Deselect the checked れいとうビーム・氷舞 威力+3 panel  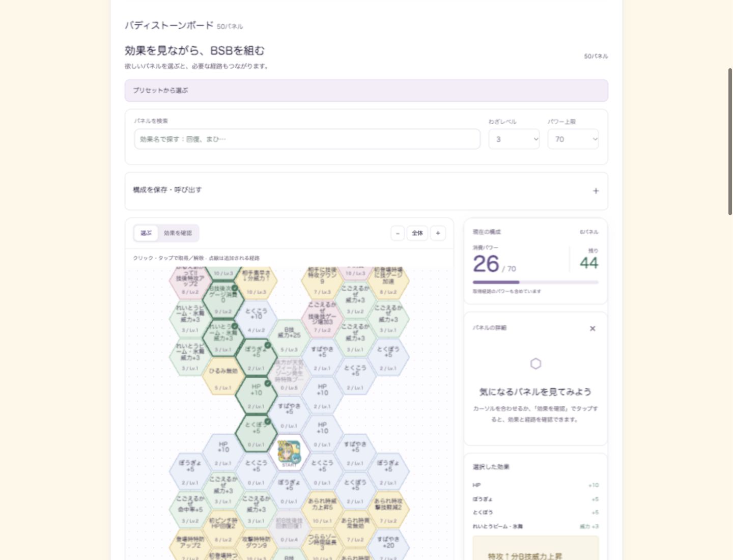pos(223,339)
